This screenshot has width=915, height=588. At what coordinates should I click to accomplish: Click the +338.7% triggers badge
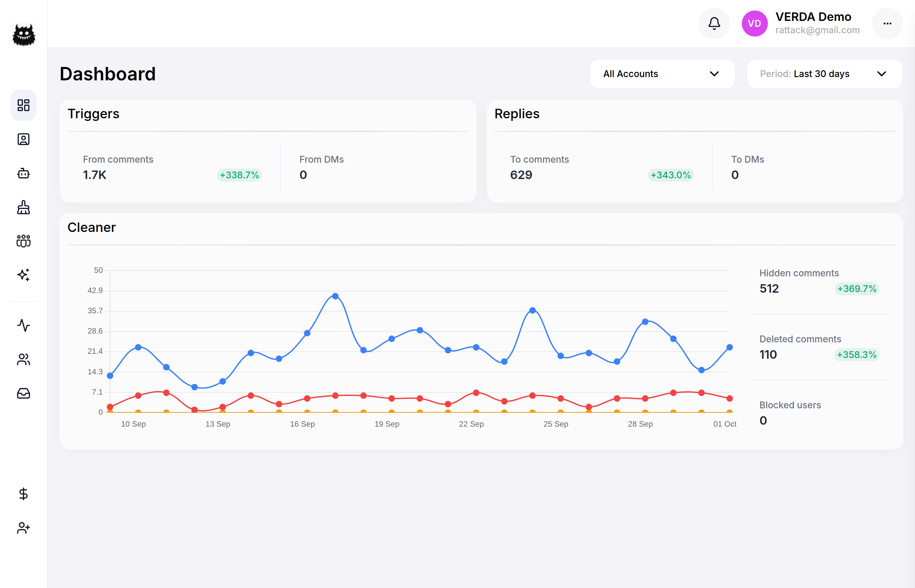(x=240, y=175)
